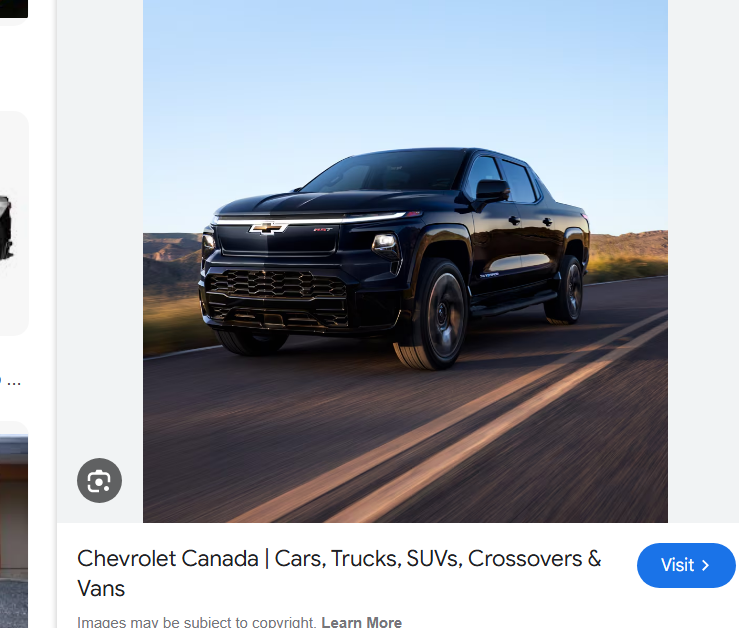Open the black Chevrolet truck preview image
Viewport: 739px width, 628px height.
tap(405, 261)
